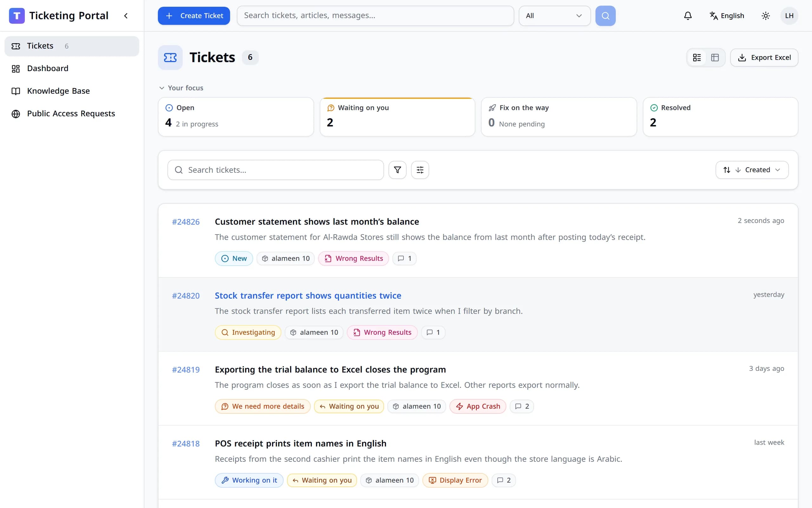Image resolution: width=812 pixels, height=508 pixels.
Task: Open comments on Exporting trial balance ticket
Action: (x=522, y=406)
